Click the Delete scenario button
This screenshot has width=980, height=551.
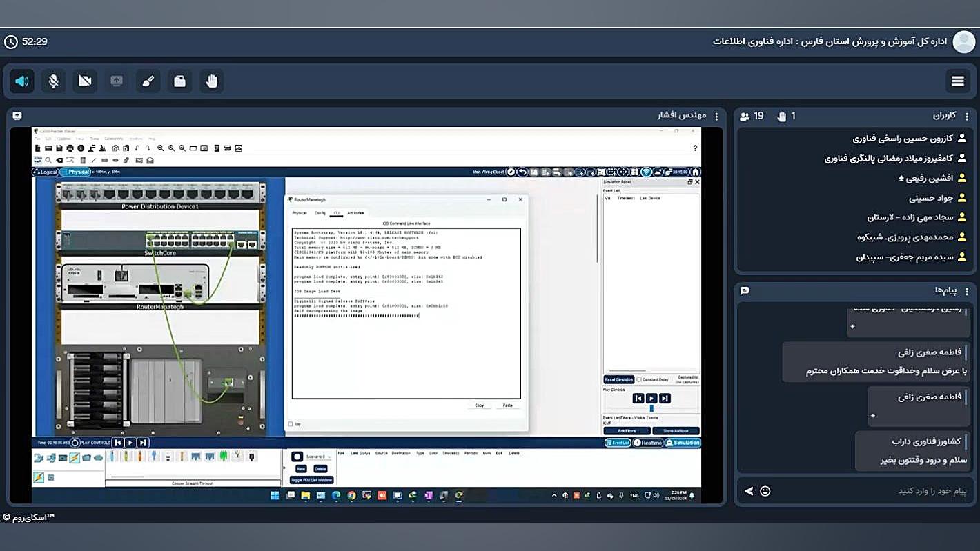[x=320, y=468]
